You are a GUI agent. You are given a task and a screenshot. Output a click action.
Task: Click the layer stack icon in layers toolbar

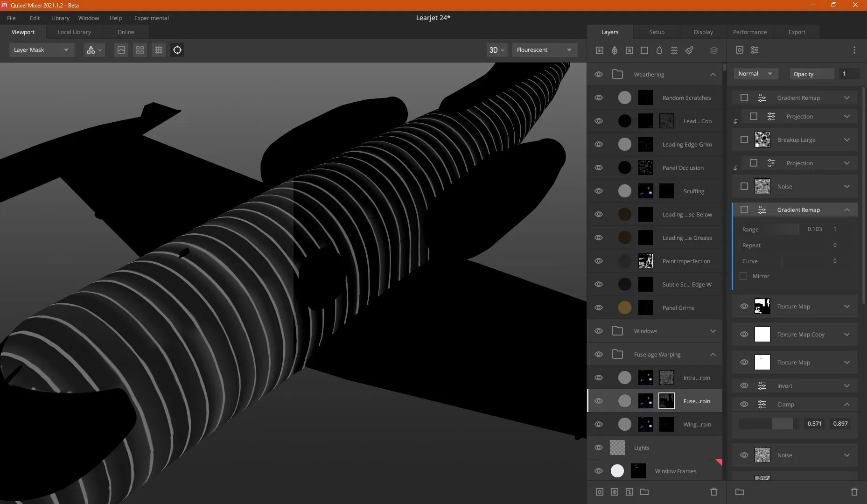(713, 50)
